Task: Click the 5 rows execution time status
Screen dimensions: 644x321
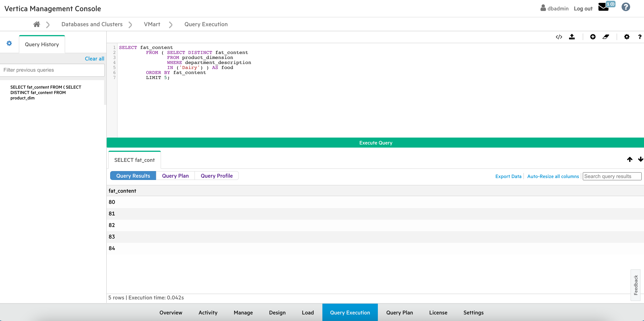Action: pos(146,297)
